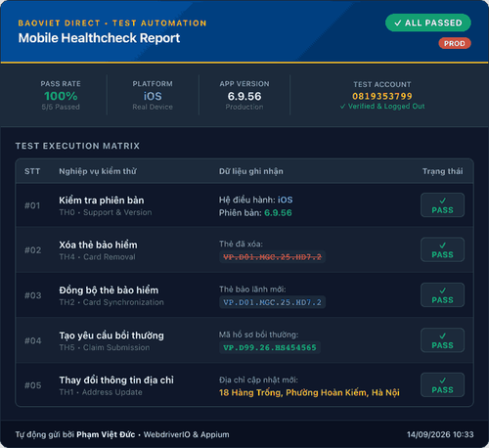Click the PASS badge for Đồng bộ thẻ bảo hiểm
489x448 pixels.
click(x=442, y=295)
